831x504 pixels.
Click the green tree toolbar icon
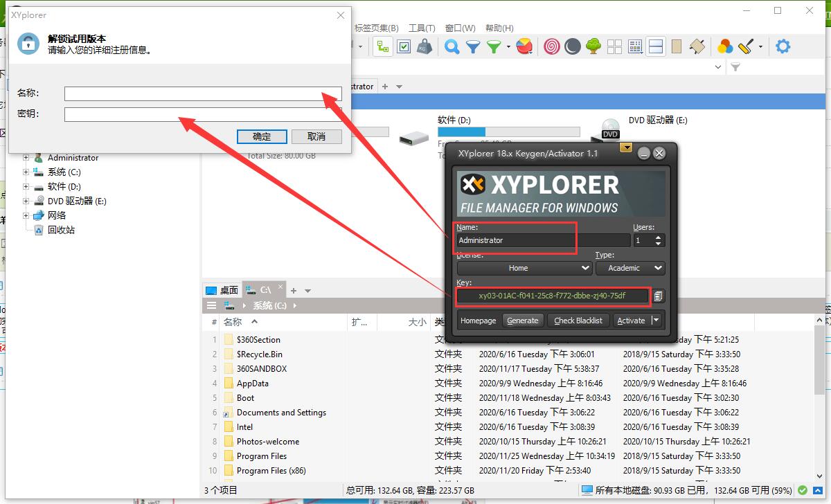[x=593, y=46]
